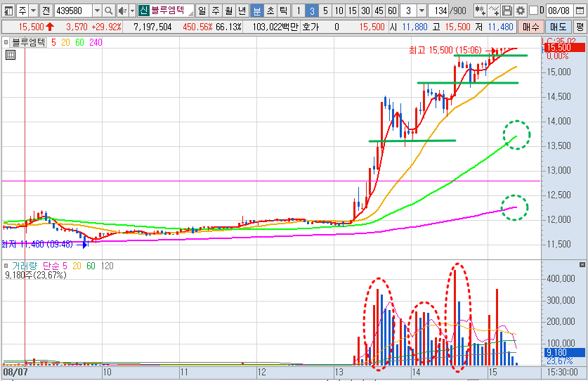Select the 5-minute interval button

pyautogui.click(x=325, y=11)
